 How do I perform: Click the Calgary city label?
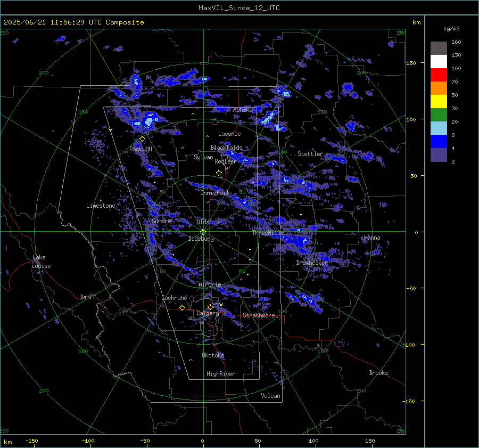pos(208,313)
